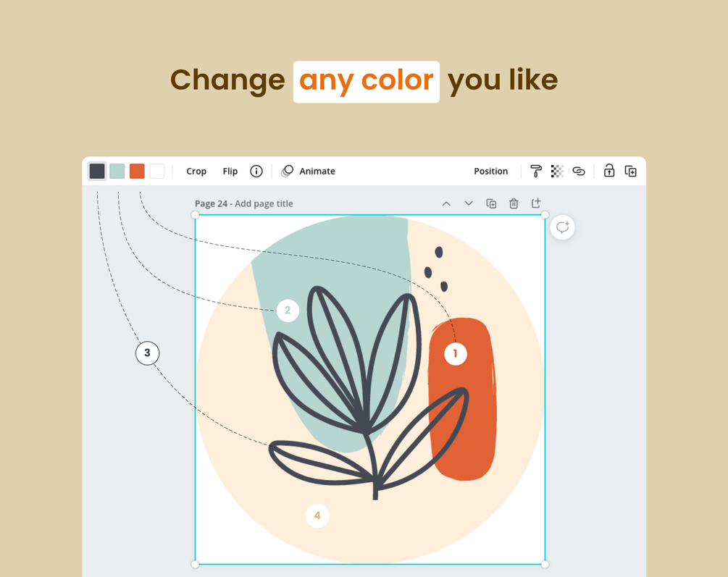The height and width of the screenshot is (577, 728).
Task: Move page down with chevron
Action: click(x=469, y=203)
